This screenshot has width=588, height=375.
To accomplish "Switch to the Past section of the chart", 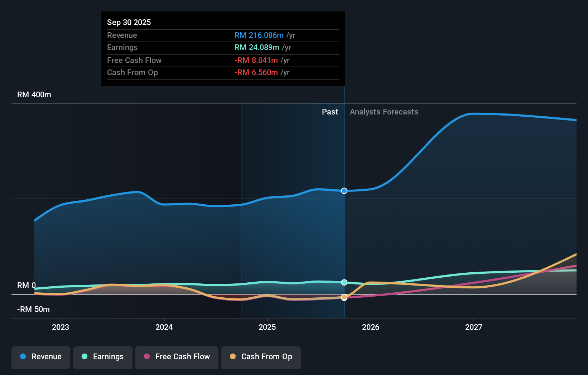I will pyautogui.click(x=330, y=112).
